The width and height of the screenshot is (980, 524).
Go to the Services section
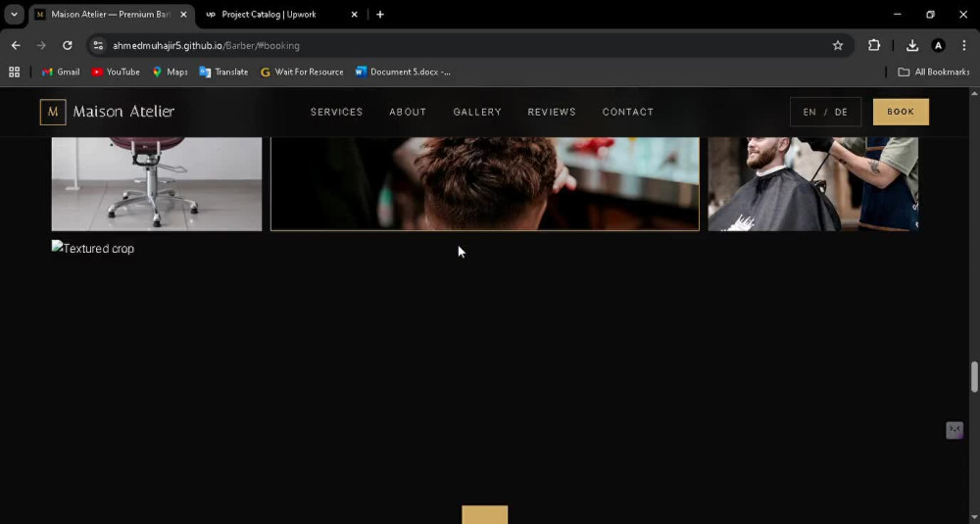point(337,112)
